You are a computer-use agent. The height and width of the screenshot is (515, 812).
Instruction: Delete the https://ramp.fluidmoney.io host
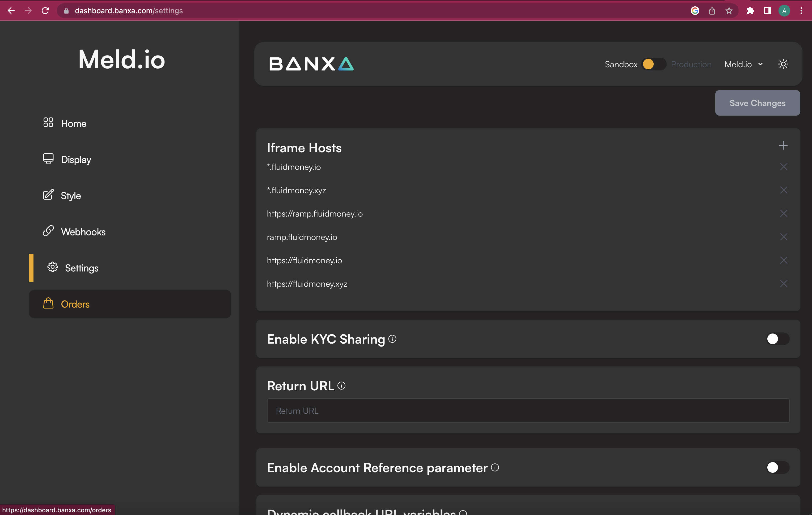[783, 213]
